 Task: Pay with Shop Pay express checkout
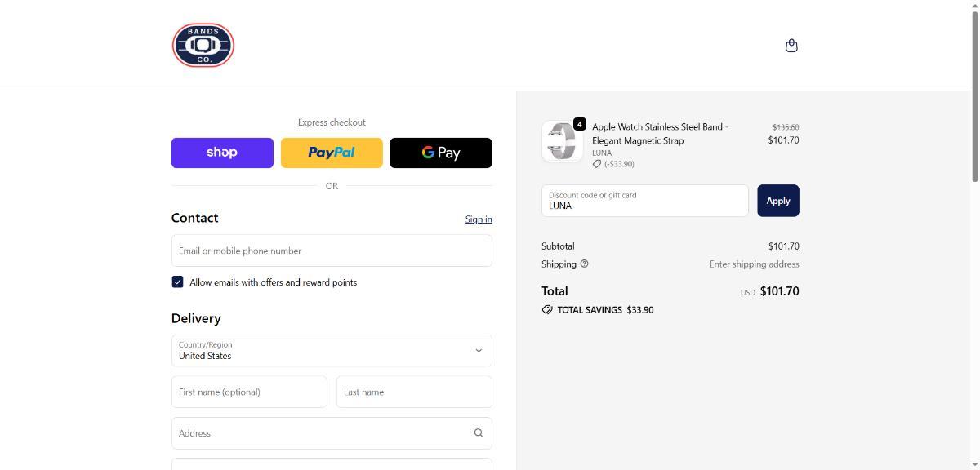pos(222,153)
